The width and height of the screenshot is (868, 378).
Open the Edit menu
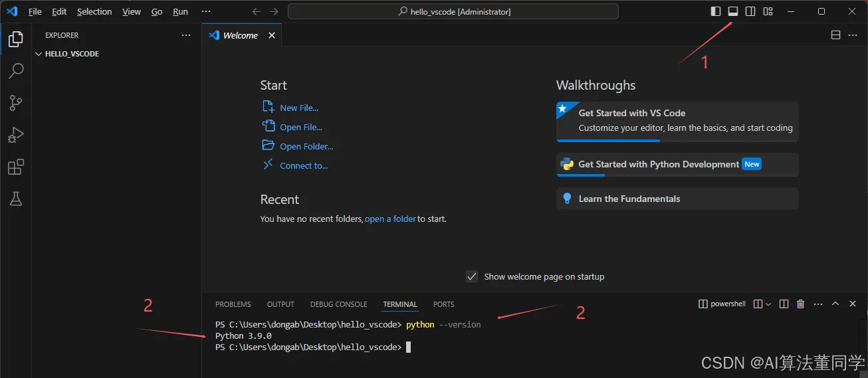pyautogui.click(x=59, y=11)
